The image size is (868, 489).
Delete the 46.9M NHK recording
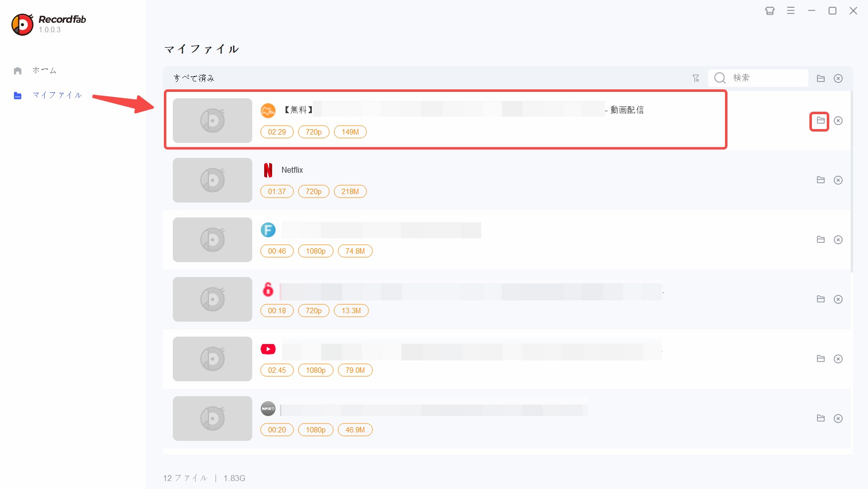click(x=838, y=419)
